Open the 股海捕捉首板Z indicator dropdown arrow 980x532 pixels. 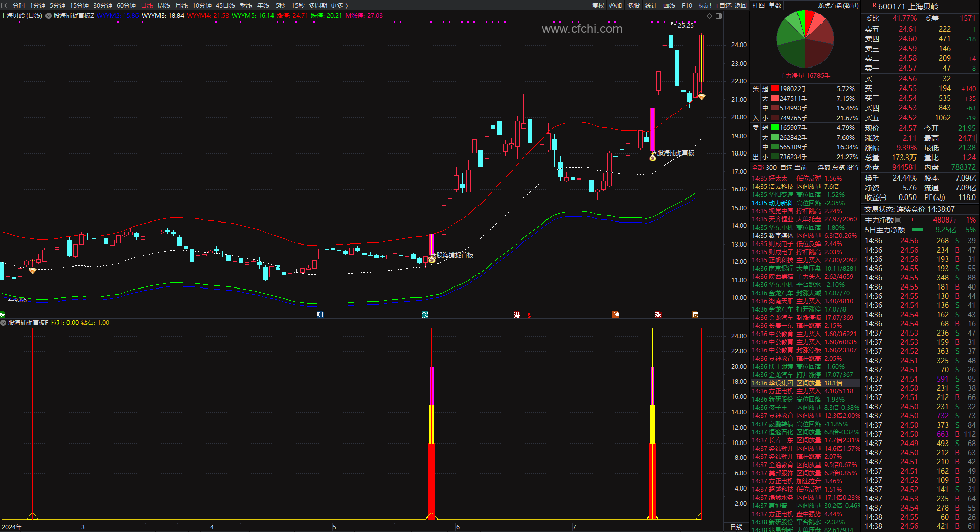click(x=49, y=16)
